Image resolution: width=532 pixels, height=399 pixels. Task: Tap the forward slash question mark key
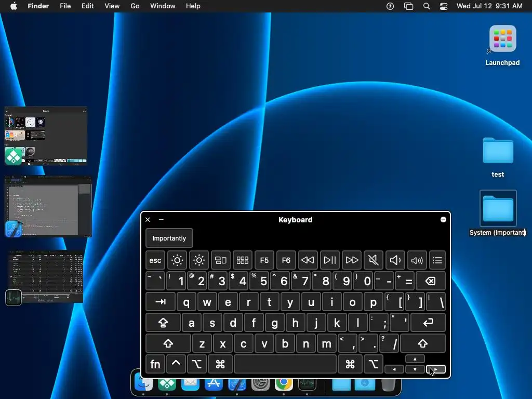coord(389,343)
